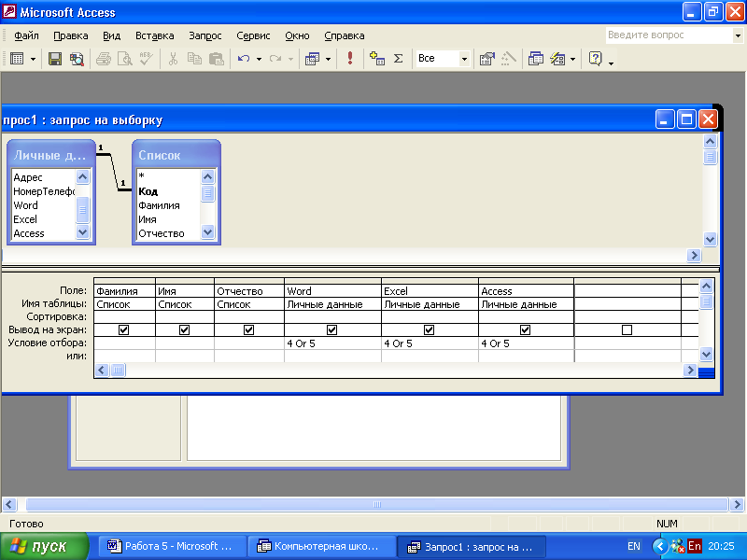The image size is (747, 560).
Task: Uncheck Show for the Отчество column
Action: (248, 330)
